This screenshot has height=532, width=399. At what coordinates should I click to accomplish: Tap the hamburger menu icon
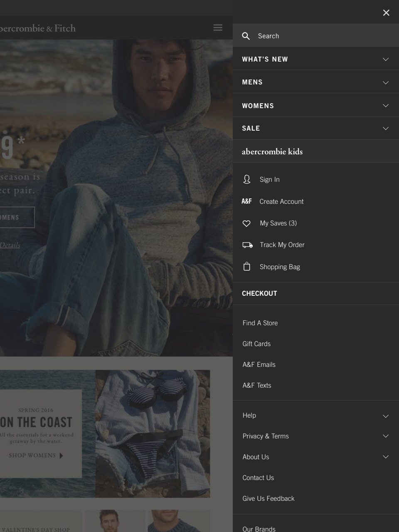tap(218, 28)
